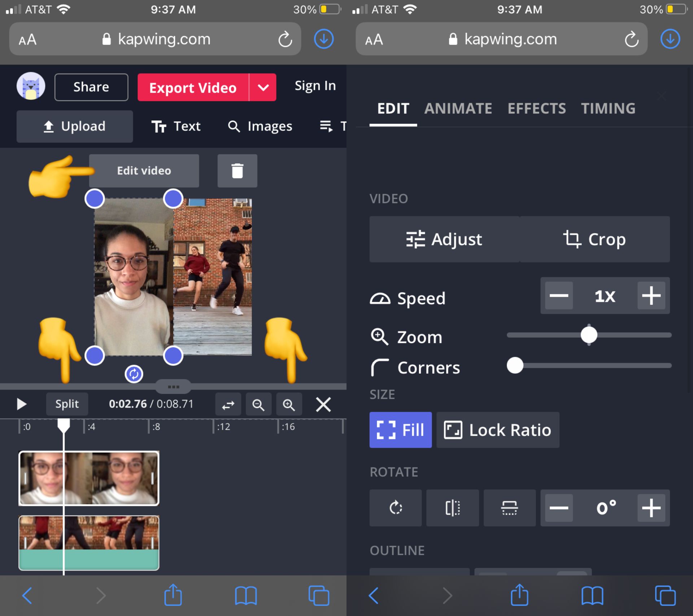Toggle the Lock Ratio option

pos(498,430)
